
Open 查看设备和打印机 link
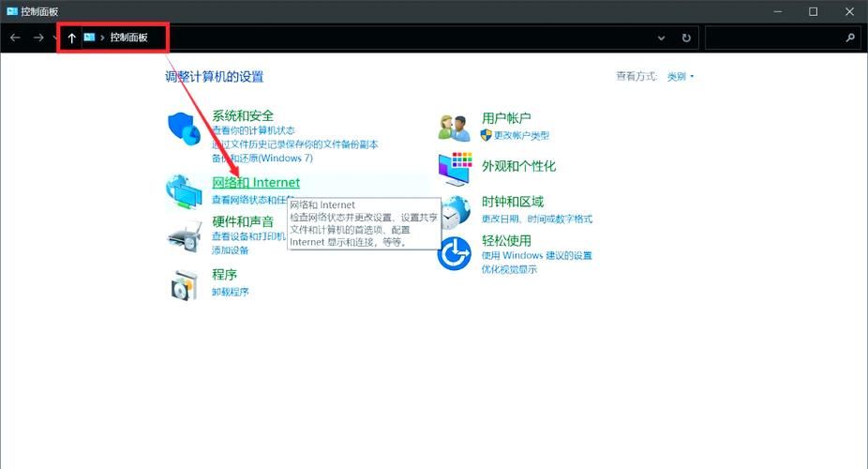pyautogui.click(x=248, y=236)
